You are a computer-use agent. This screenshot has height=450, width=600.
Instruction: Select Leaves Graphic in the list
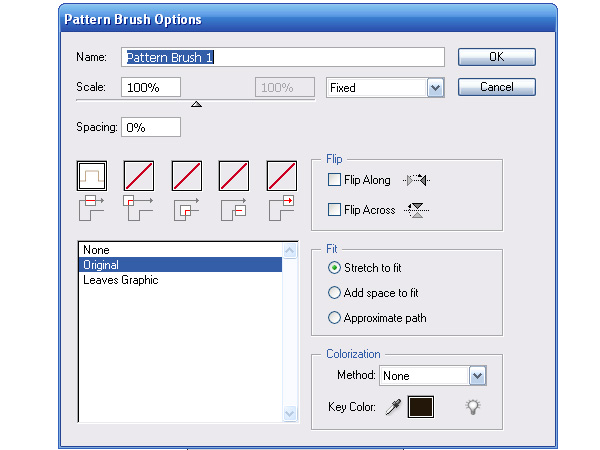pos(180,280)
